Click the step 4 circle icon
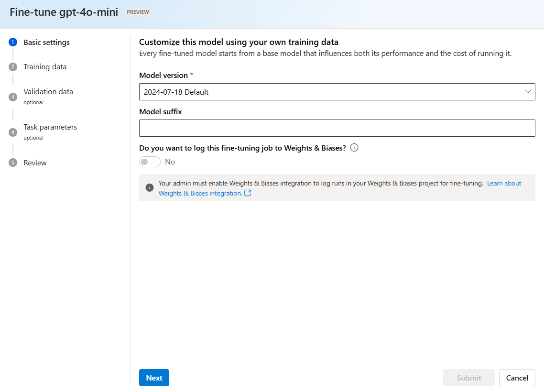Screen dimensions: 544x392 click(x=13, y=132)
